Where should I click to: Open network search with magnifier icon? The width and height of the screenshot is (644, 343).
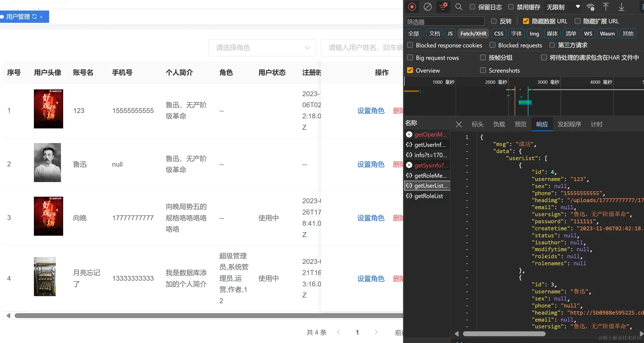point(459,7)
